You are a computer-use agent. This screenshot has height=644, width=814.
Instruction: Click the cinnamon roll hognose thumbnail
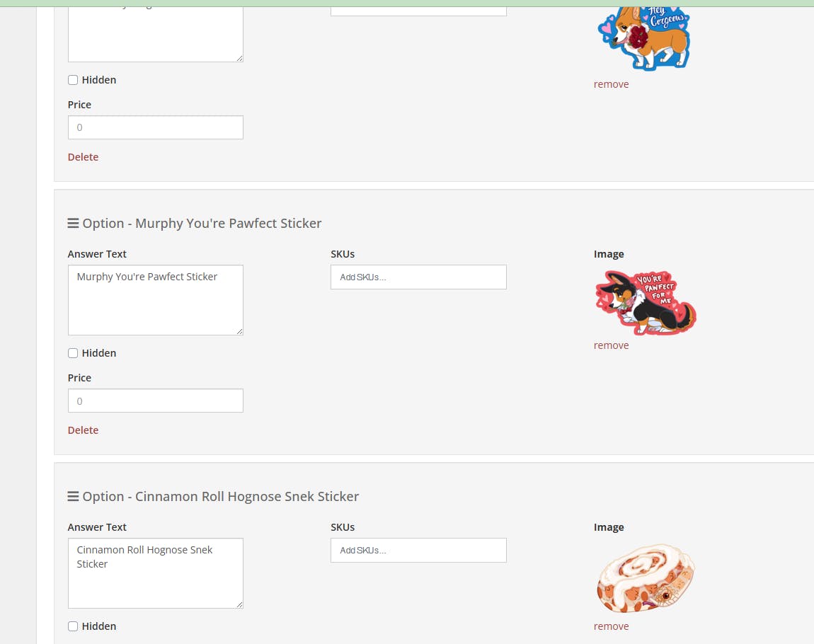click(x=646, y=578)
